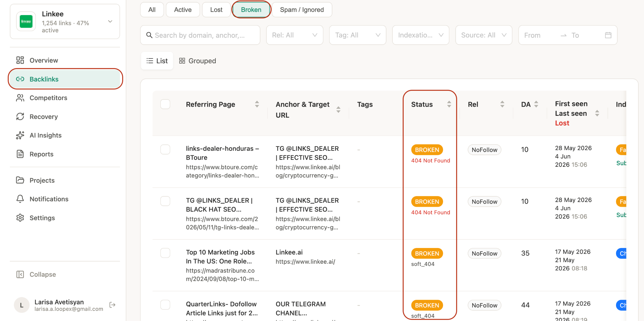Screen dimensions: 644x321
Task: Click the Recovery refresh icon
Action: pyautogui.click(x=20, y=116)
